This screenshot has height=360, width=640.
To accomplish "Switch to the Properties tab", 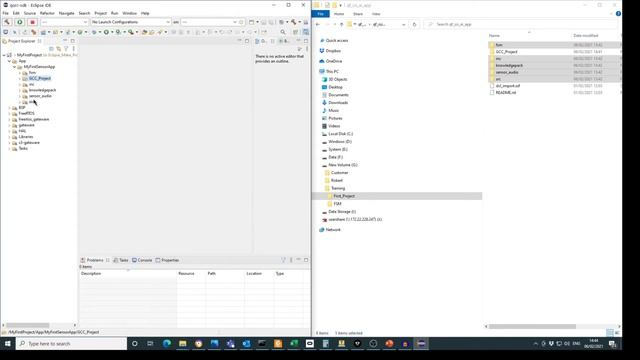I will (x=167, y=260).
